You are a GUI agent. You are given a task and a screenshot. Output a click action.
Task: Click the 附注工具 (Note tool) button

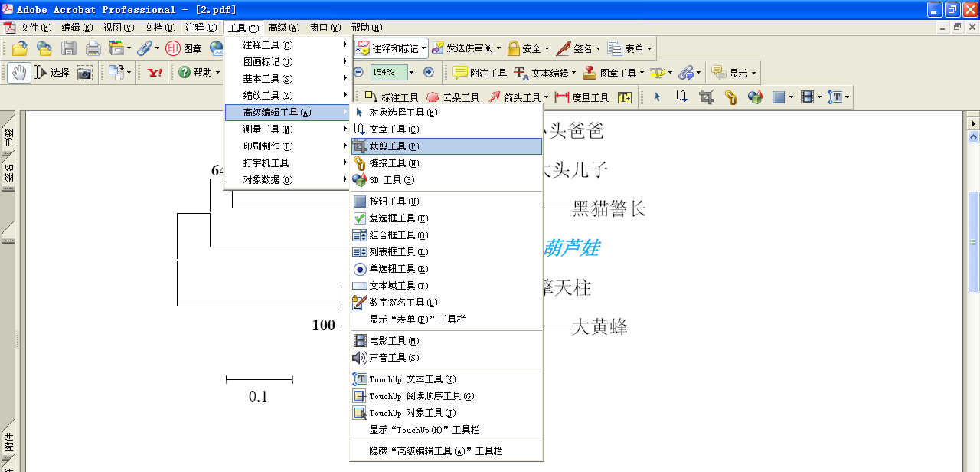(480, 73)
